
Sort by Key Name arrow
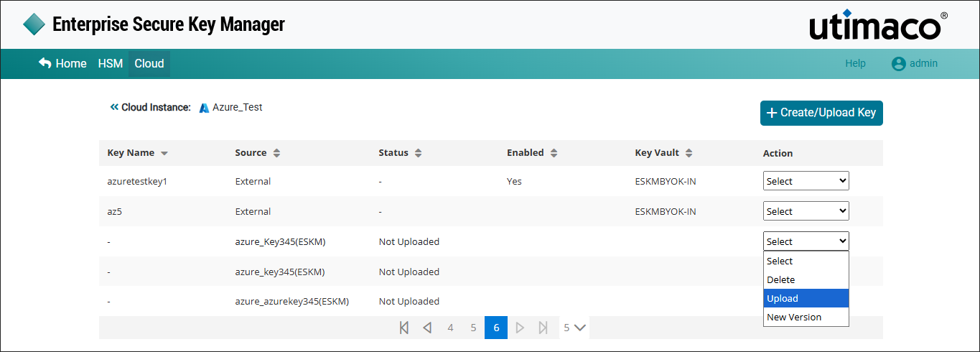[164, 153]
